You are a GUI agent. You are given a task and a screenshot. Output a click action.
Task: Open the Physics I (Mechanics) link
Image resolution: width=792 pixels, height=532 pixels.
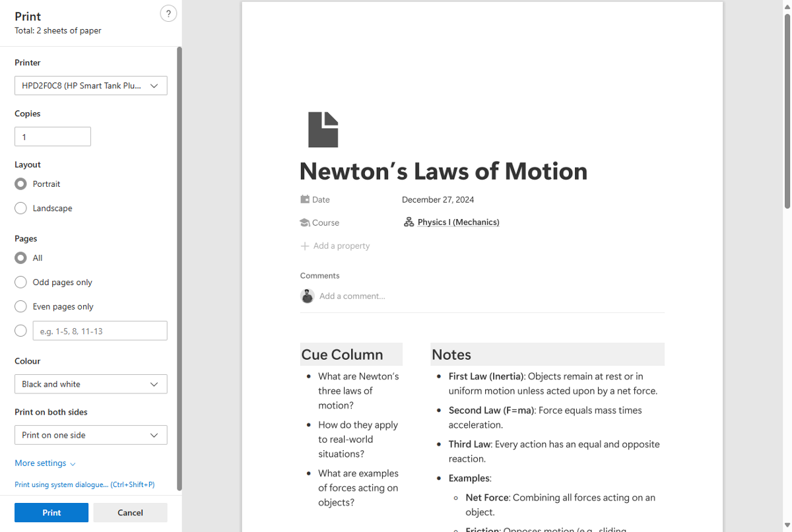(x=458, y=222)
